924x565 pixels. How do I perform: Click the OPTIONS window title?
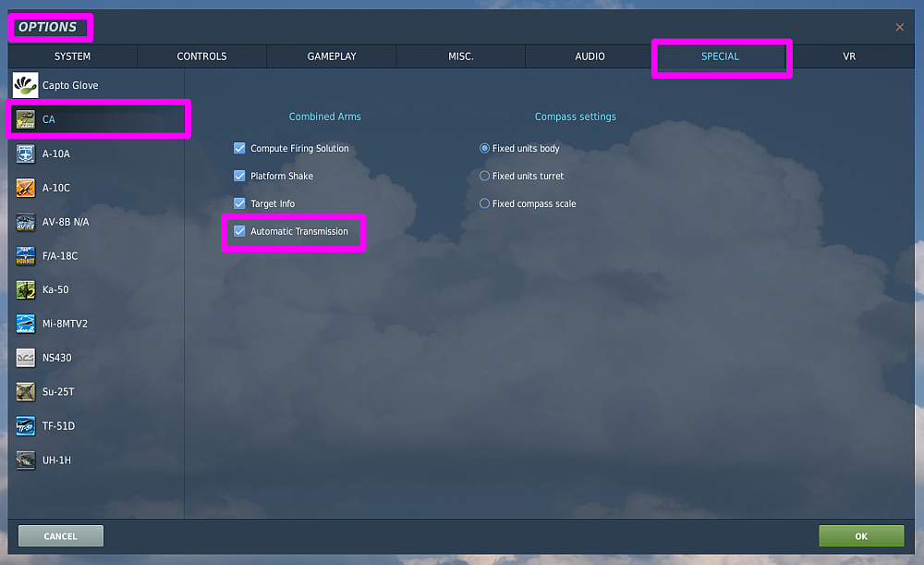coord(48,27)
